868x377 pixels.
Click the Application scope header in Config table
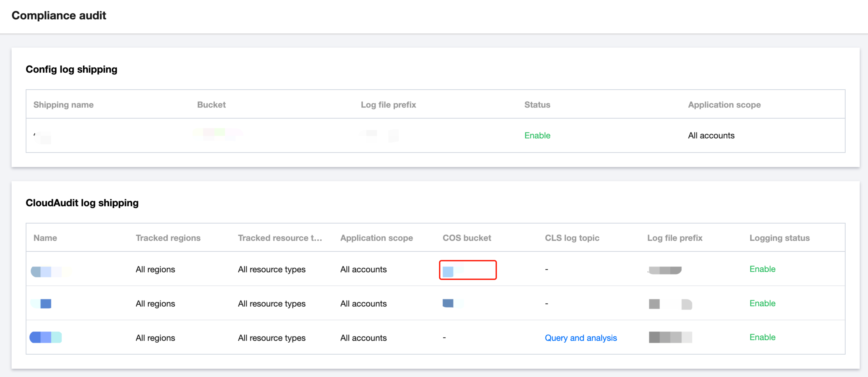pyautogui.click(x=724, y=105)
